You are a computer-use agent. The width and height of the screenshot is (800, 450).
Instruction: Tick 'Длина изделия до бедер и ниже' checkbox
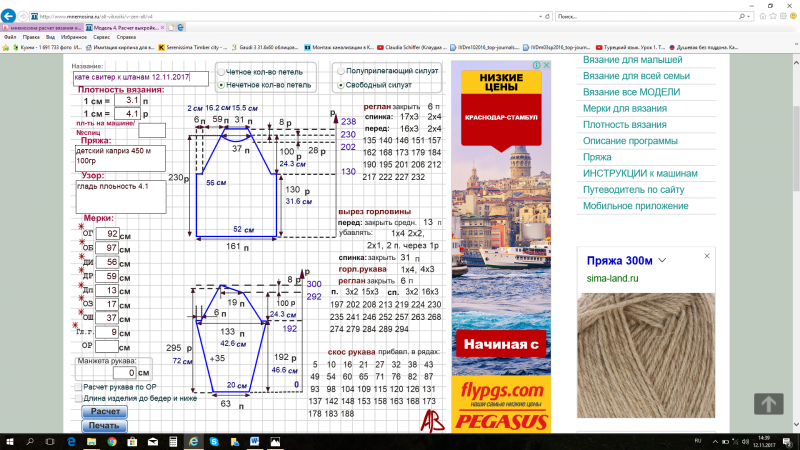79,398
